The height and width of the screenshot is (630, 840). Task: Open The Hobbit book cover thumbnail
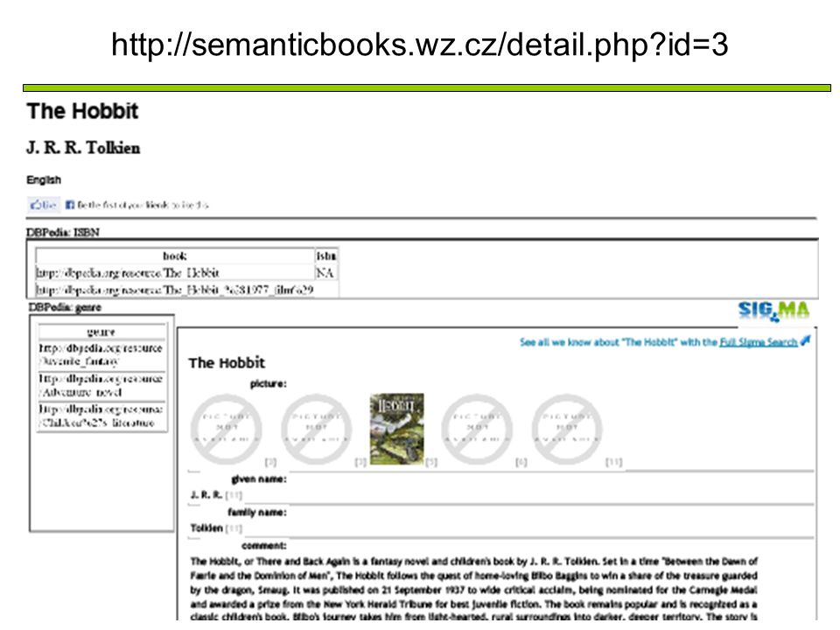[397, 429]
